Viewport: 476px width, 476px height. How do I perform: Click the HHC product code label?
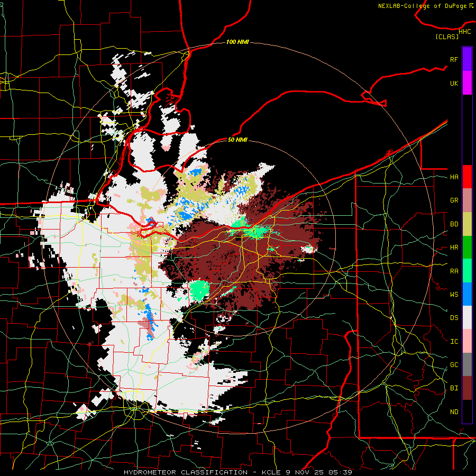tap(464, 32)
